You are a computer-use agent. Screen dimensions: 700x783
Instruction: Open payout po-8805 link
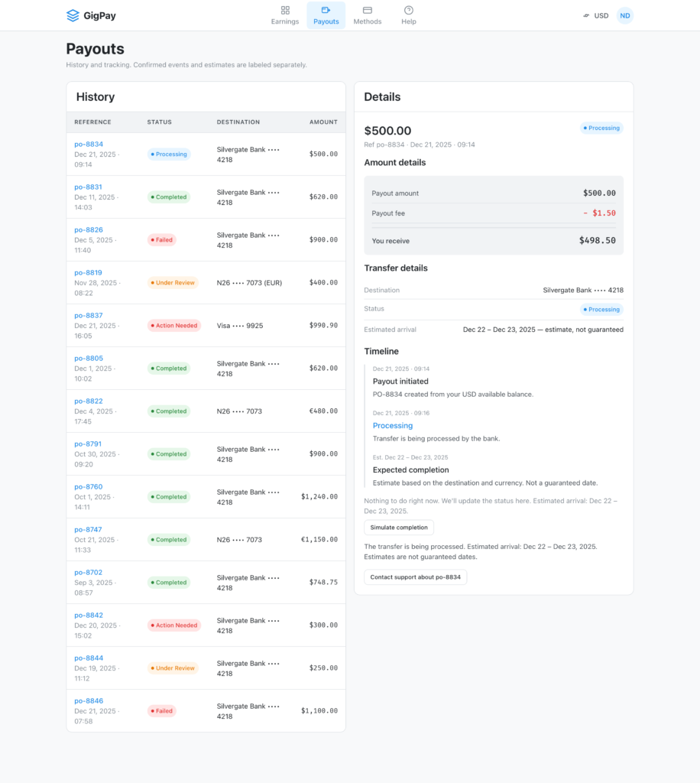(89, 359)
